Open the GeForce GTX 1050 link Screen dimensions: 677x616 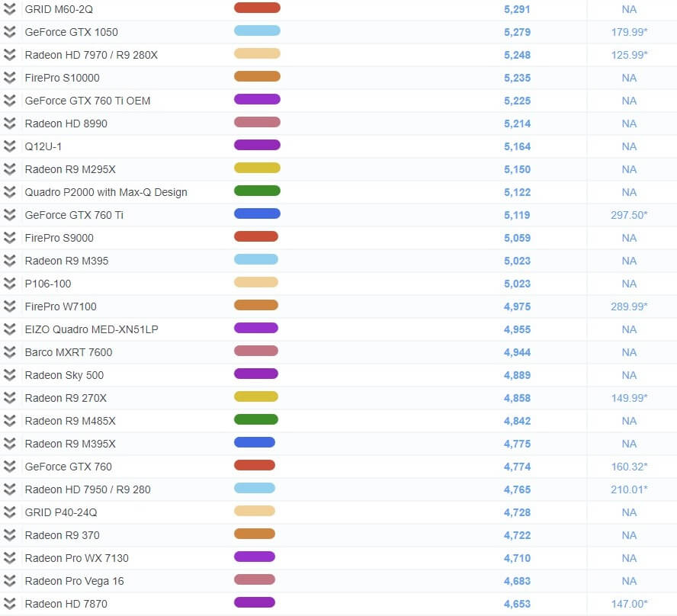71,32
